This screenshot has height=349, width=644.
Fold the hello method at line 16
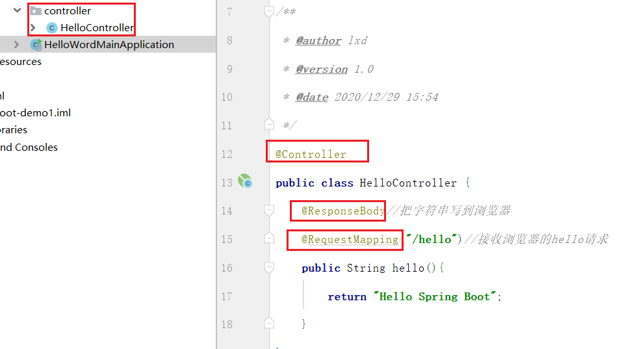[269, 268]
